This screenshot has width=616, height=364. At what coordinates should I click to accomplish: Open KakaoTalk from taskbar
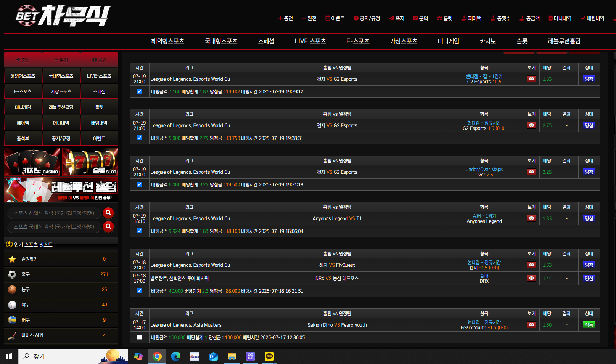click(x=269, y=356)
